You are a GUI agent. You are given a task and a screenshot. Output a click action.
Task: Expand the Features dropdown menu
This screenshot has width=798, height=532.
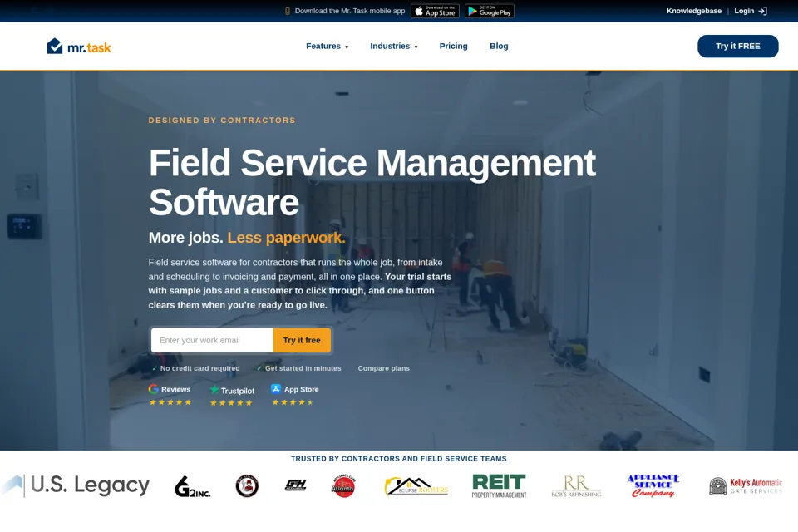click(x=328, y=47)
